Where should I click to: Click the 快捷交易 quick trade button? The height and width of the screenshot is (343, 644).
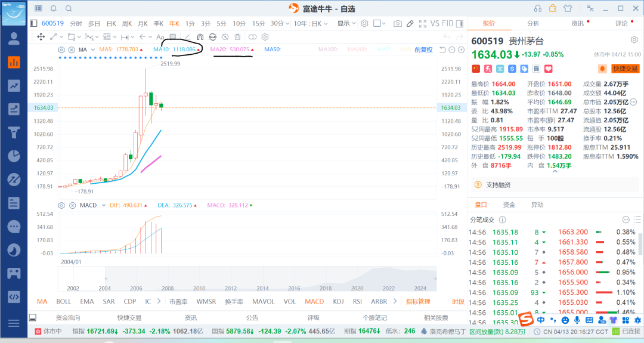pyautogui.click(x=626, y=69)
